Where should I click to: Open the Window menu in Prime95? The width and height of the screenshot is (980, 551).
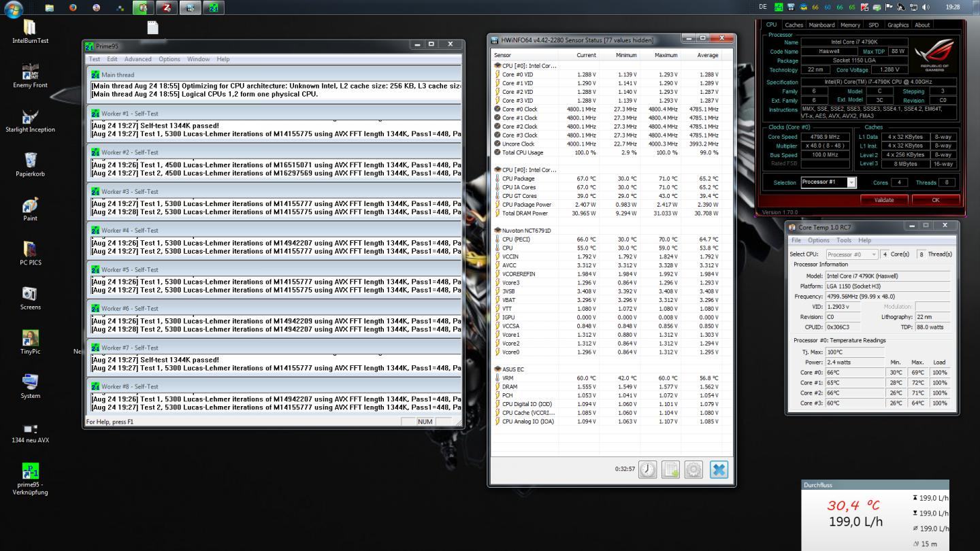198,59
